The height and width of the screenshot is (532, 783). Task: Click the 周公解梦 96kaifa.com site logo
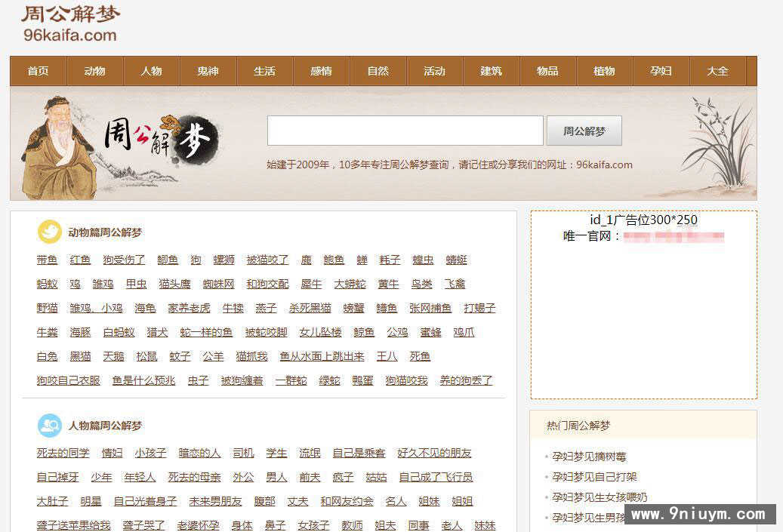tap(70, 23)
